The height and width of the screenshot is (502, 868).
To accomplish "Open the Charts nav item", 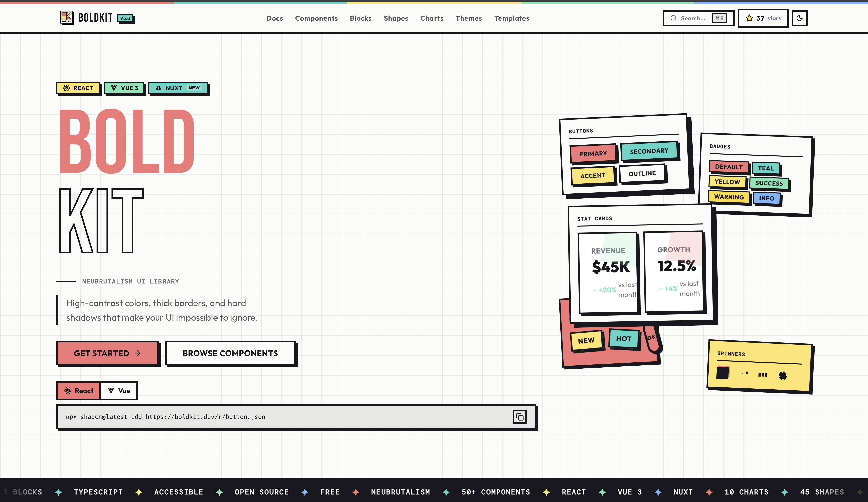I will 431,18.
